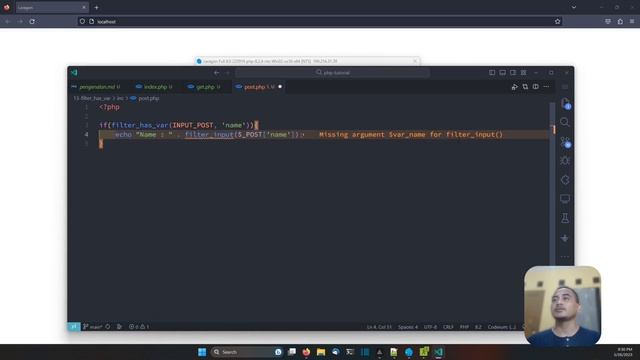Switch to the index.php tab
This screenshot has height=360, width=640.
point(155,87)
